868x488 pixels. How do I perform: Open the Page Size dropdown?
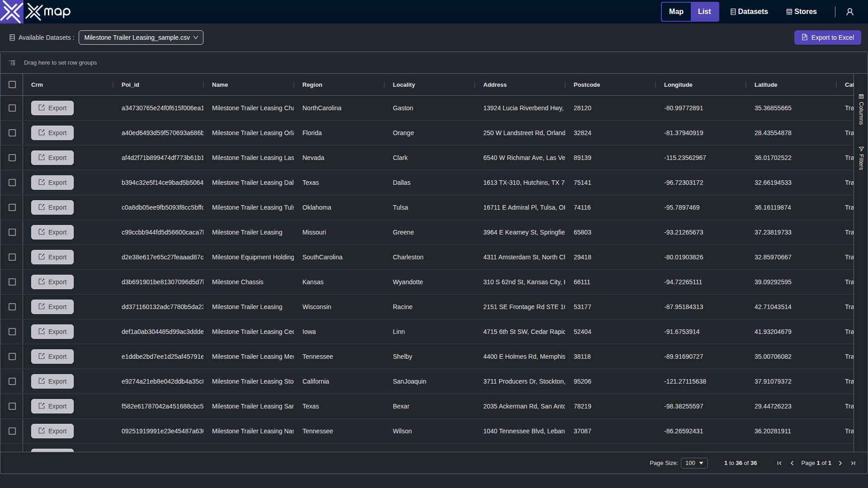694,463
